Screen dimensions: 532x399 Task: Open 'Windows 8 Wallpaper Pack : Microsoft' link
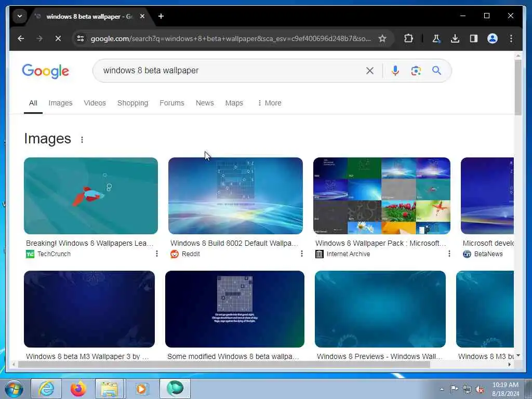click(x=380, y=243)
